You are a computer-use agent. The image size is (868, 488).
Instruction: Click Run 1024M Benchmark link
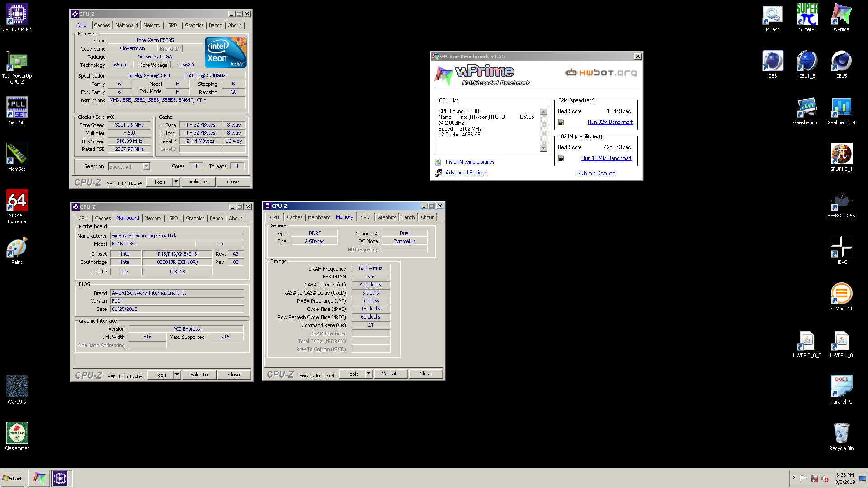coord(607,158)
